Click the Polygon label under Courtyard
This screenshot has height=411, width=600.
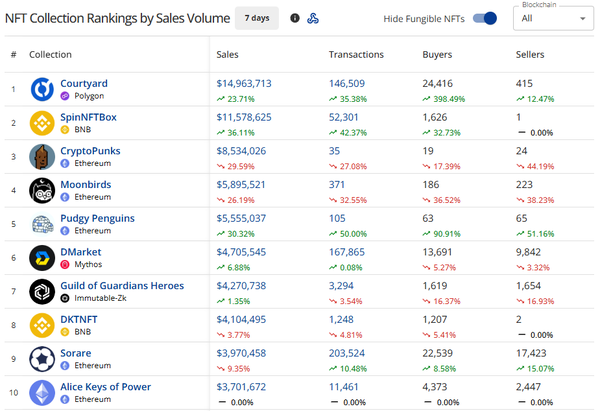click(89, 96)
